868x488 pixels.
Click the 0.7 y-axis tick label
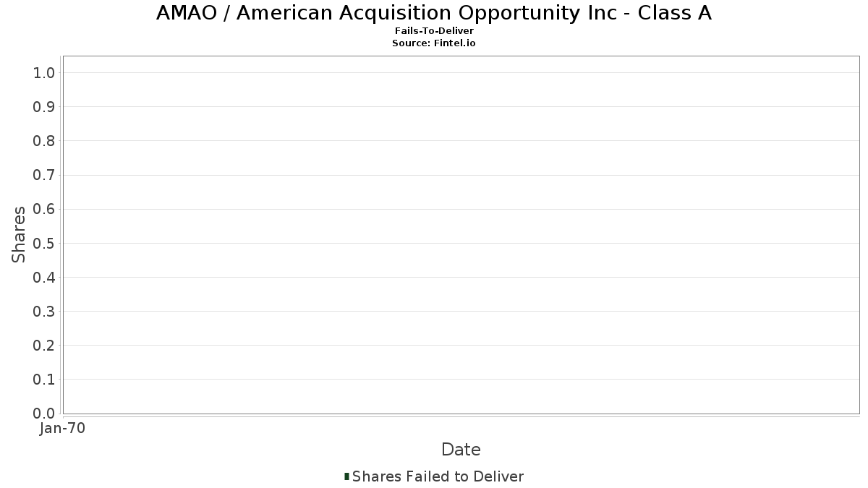(x=44, y=175)
